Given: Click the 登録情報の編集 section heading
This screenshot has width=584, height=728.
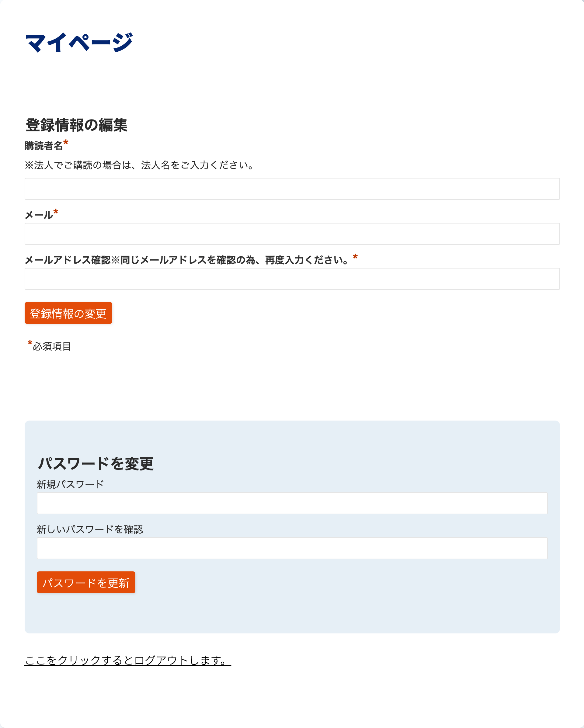Looking at the screenshot, I should (76, 125).
